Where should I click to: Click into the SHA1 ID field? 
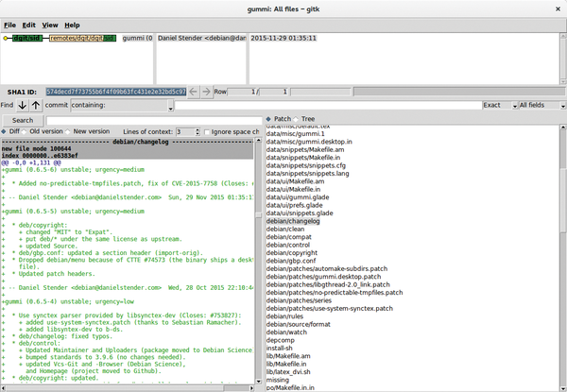(116, 92)
